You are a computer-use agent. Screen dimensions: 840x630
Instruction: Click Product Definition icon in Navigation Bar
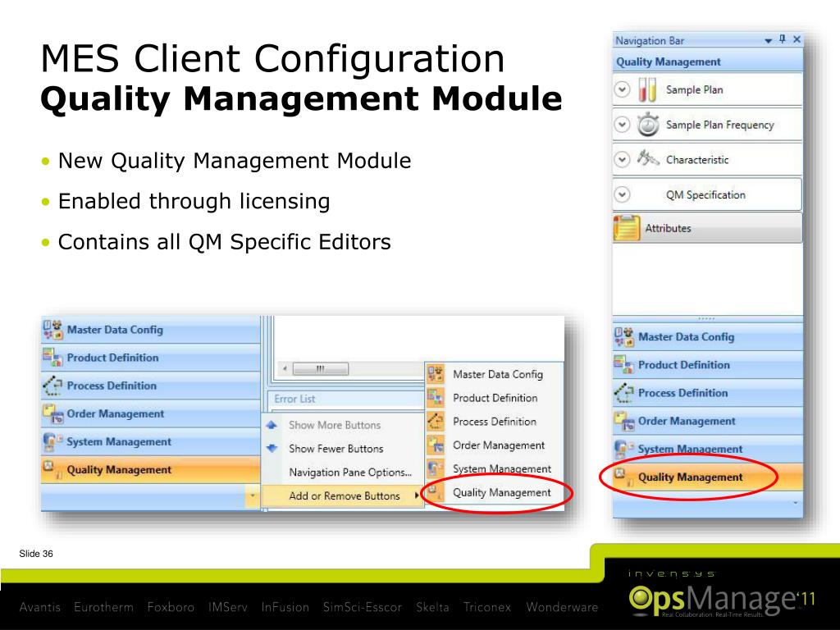(x=623, y=365)
